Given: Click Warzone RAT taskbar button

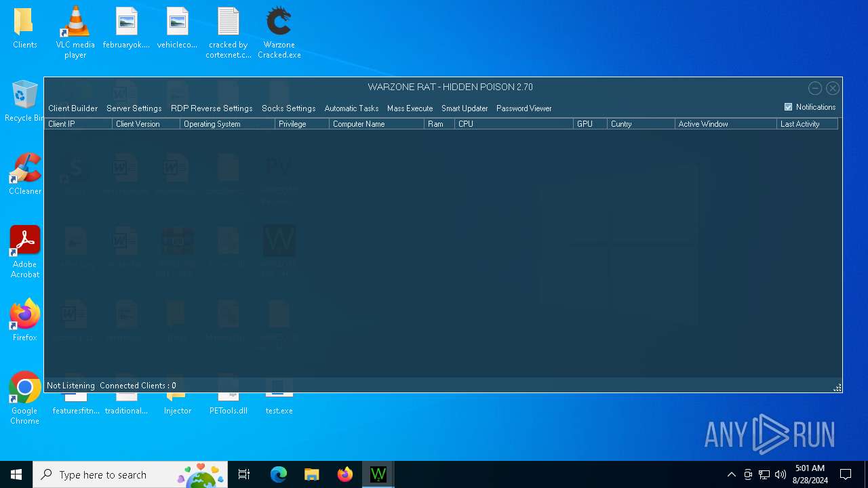Looking at the screenshot, I should pyautogui.click(x=378, y=474).
